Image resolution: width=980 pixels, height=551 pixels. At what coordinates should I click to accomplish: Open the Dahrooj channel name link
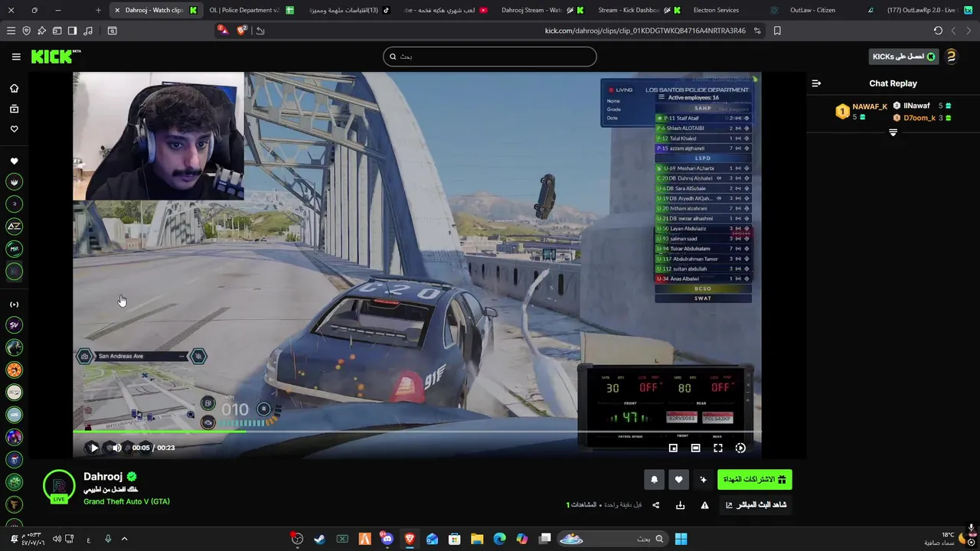[103, 477]
